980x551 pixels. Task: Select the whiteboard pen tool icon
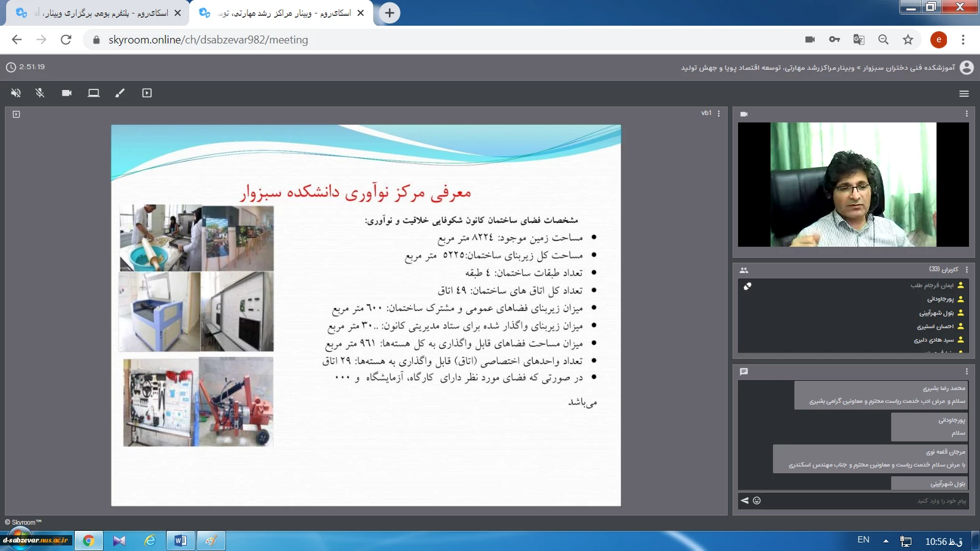pyautogui.click(x=120, y=93)
